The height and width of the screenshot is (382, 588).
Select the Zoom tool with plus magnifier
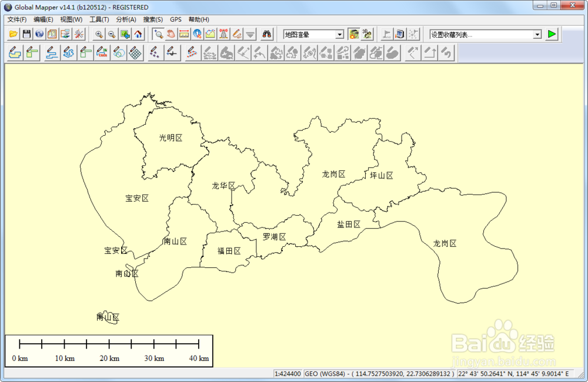158,34
